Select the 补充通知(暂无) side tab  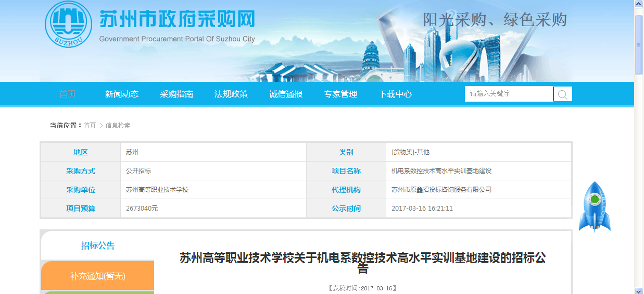(98, 276)
